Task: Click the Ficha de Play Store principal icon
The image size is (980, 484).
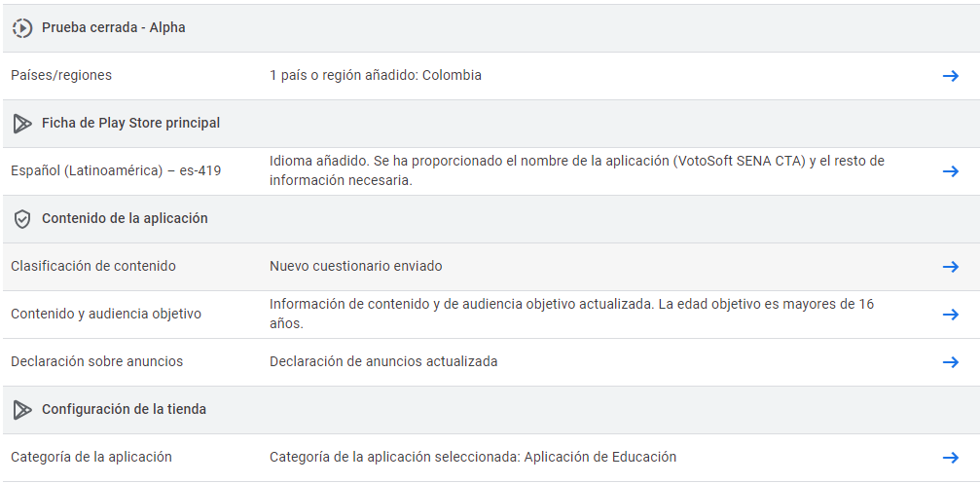Action: point(22,124)
